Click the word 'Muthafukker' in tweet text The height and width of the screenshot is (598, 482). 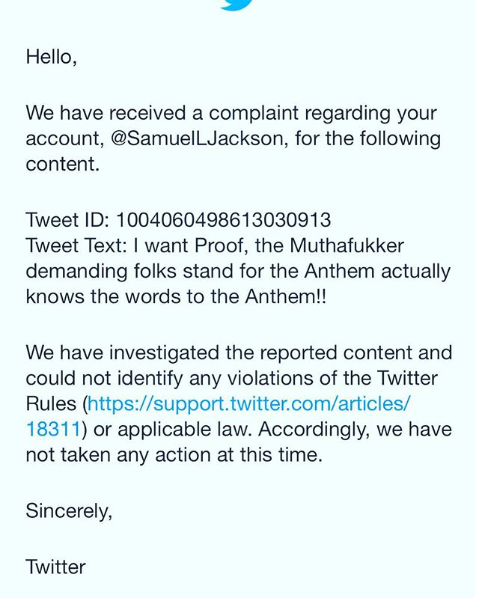pos(347,245)
